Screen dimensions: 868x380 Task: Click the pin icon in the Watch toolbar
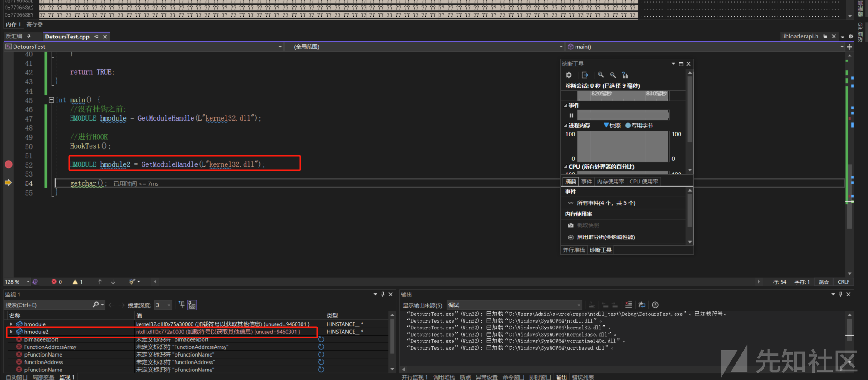(x=182, y=305)
